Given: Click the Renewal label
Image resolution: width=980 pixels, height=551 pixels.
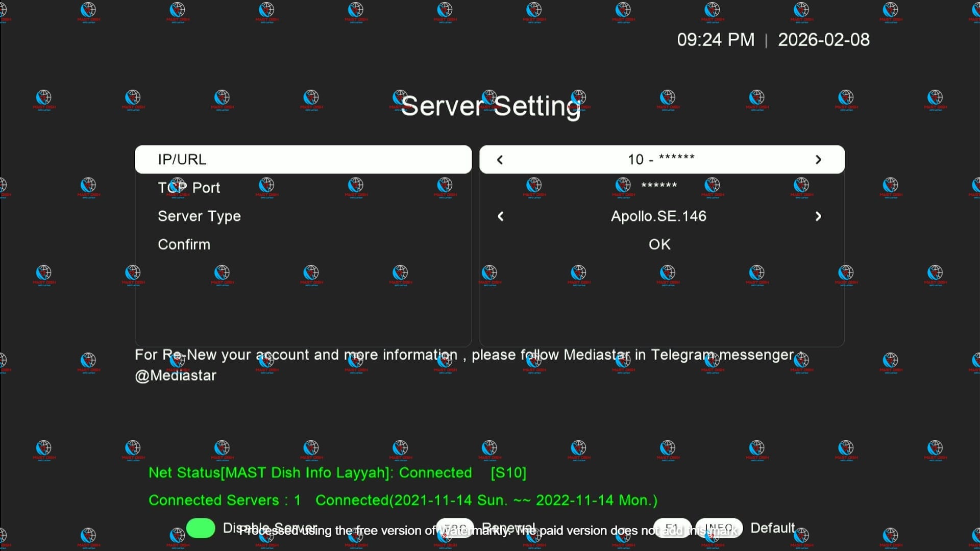Looking at the screenshot, I should 508,528.
